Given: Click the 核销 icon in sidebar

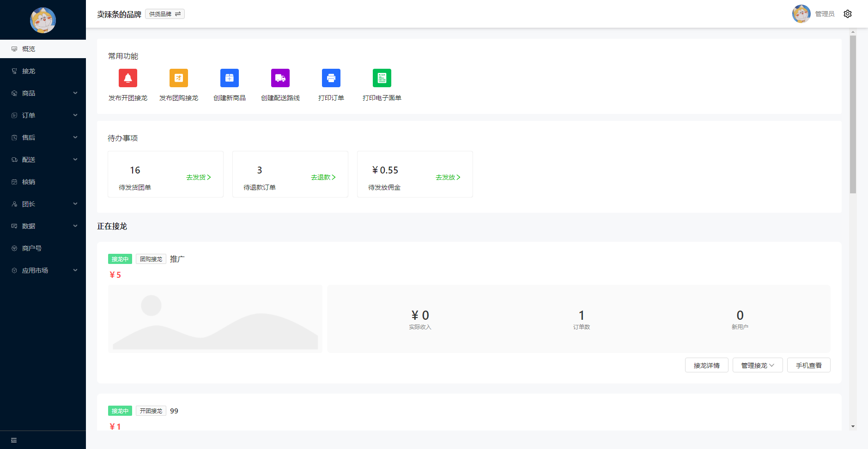Looking at the screenshot, I should pyautogui.click(x=14, y=182).
